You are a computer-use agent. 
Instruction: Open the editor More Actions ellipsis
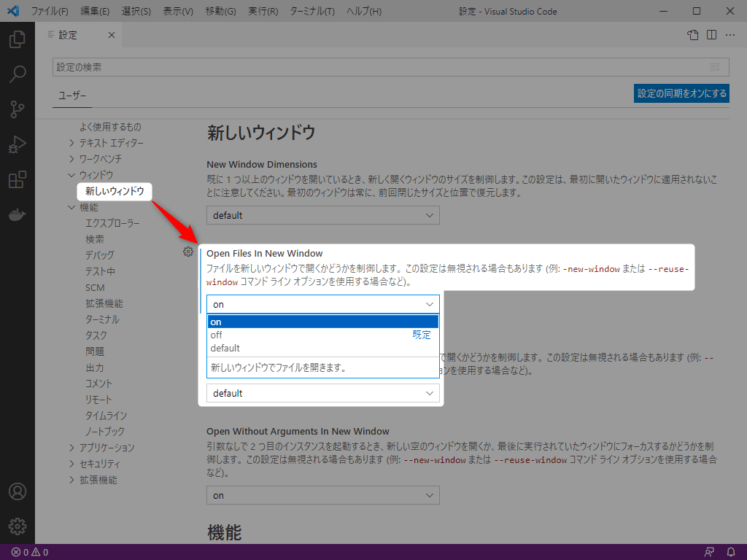(729, 35)
